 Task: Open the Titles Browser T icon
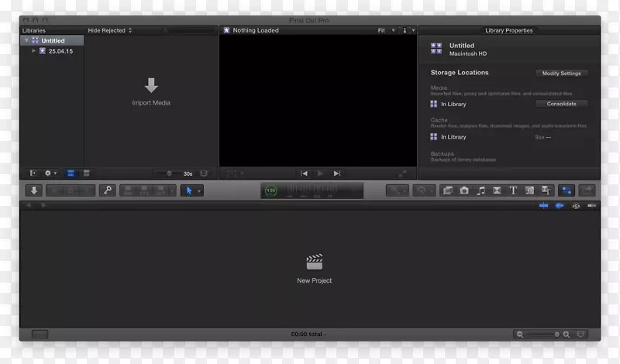[x=513, y=191]
